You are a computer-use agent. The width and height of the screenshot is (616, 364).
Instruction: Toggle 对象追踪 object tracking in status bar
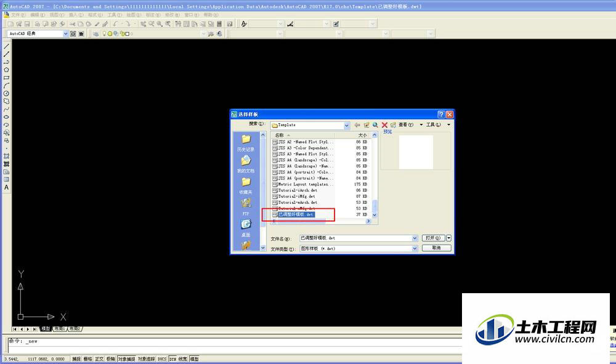[x=147, y=359]
